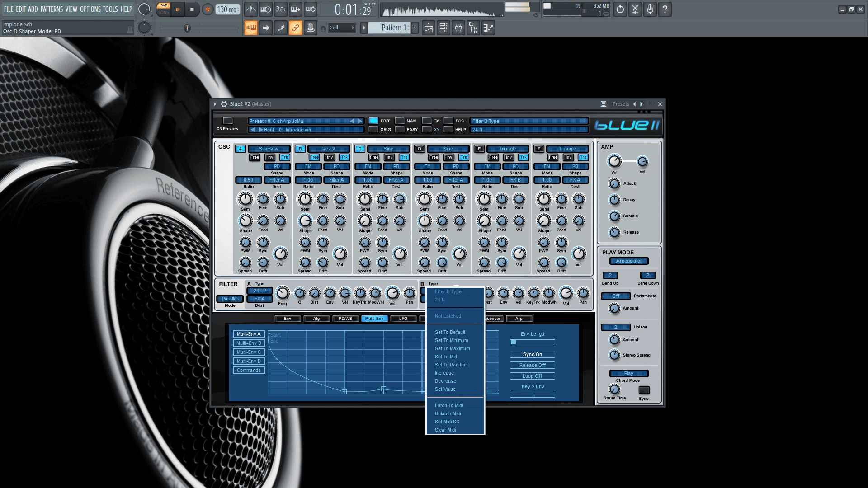
Task: Click the Release Off button
Action: point(533,365)
